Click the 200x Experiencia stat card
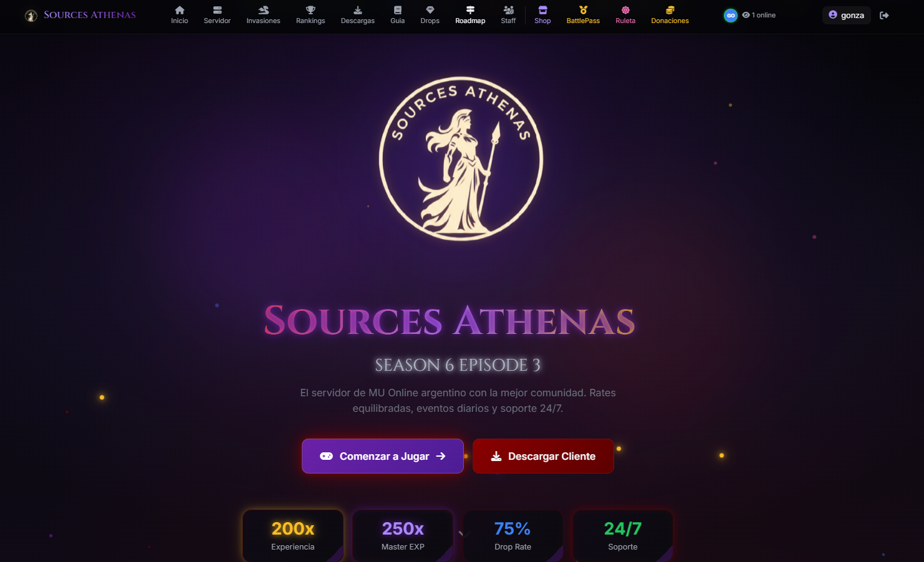 point(293,536)
